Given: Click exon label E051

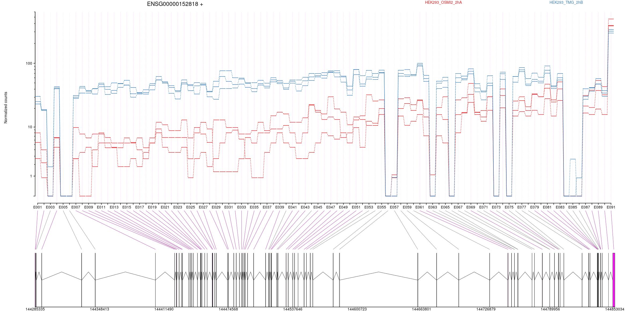Looking at the screenshot, I should [x=356, y=207].
